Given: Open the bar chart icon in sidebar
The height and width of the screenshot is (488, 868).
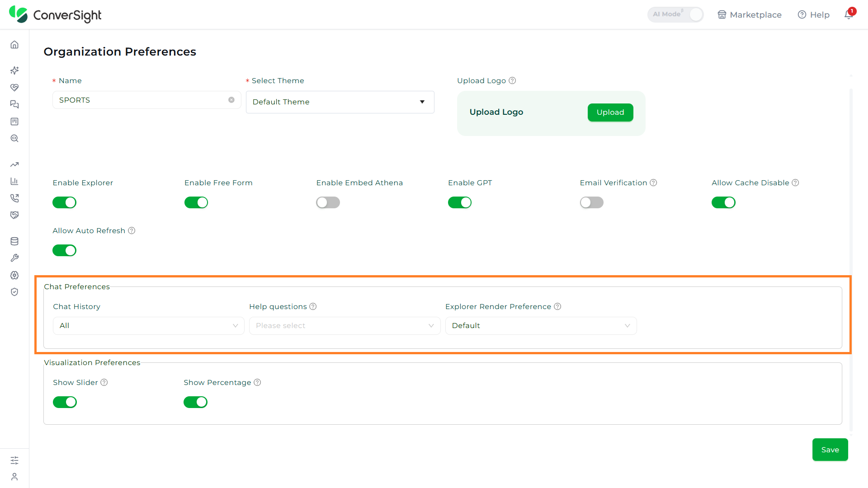Looking at the screenshot, I should coord(14,181).
